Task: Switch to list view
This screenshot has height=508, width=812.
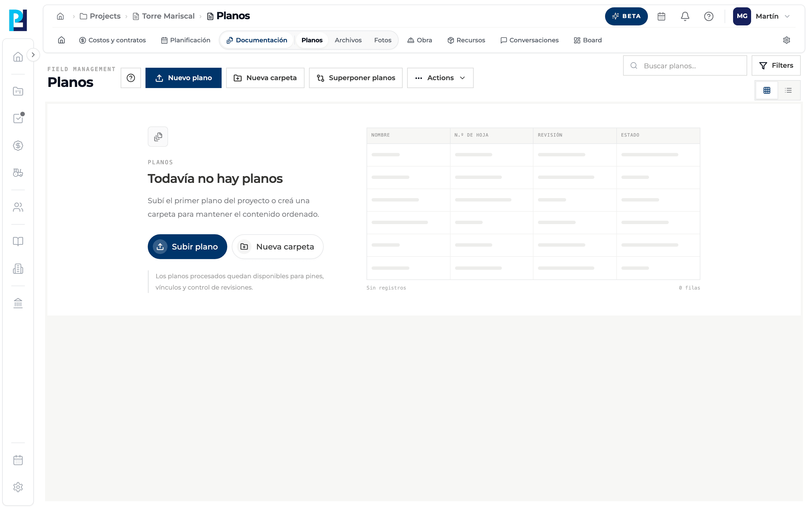Action: click(788, 90)
